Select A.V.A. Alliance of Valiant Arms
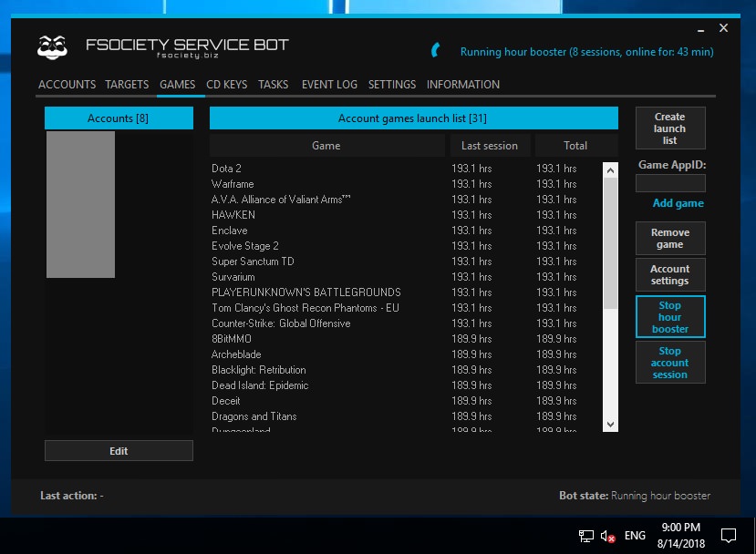 pos(405,200)
